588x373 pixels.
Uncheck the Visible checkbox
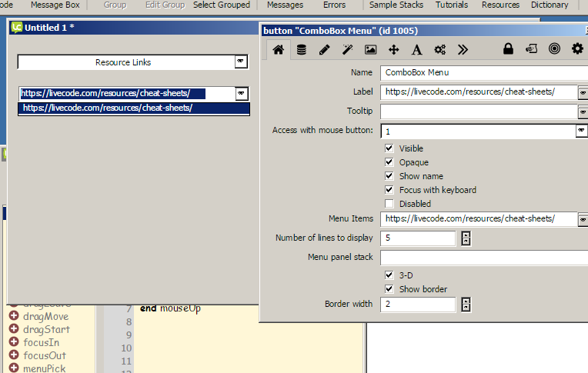pyautogui.click(x=389, y=148)
